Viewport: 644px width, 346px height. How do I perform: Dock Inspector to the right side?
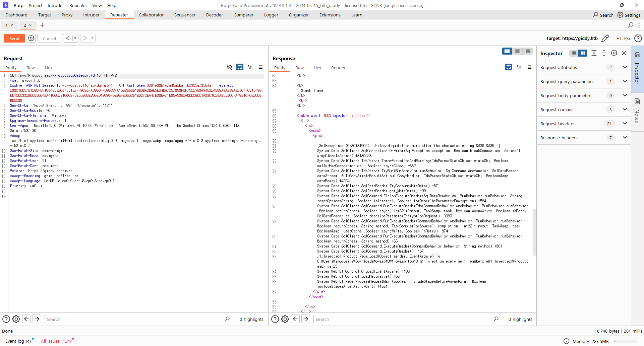point(583,53)
